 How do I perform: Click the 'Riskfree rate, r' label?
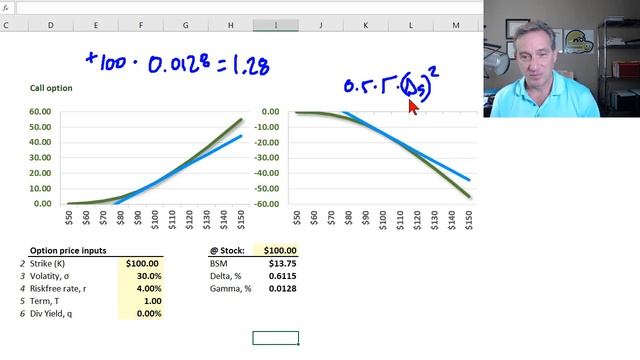point(58,289)
